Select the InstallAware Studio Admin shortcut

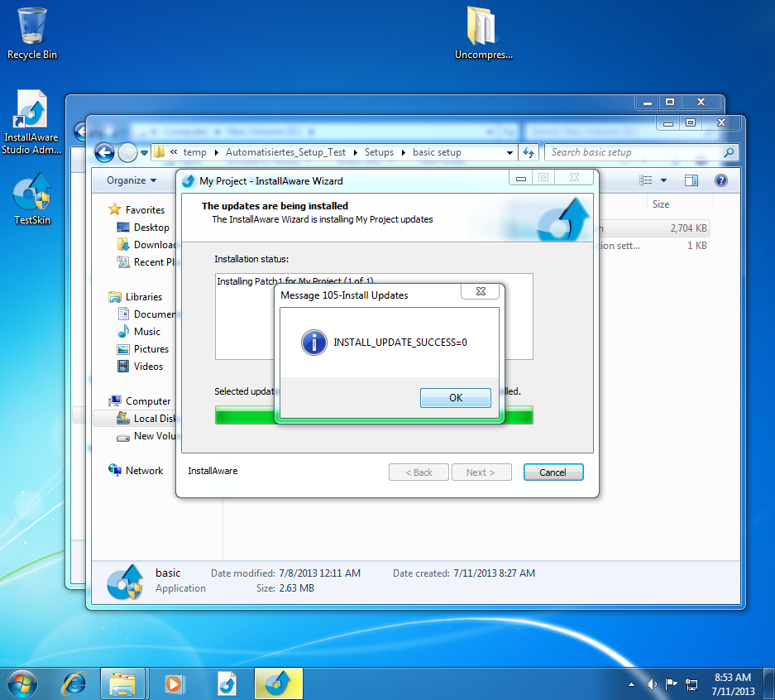[31, 122]
